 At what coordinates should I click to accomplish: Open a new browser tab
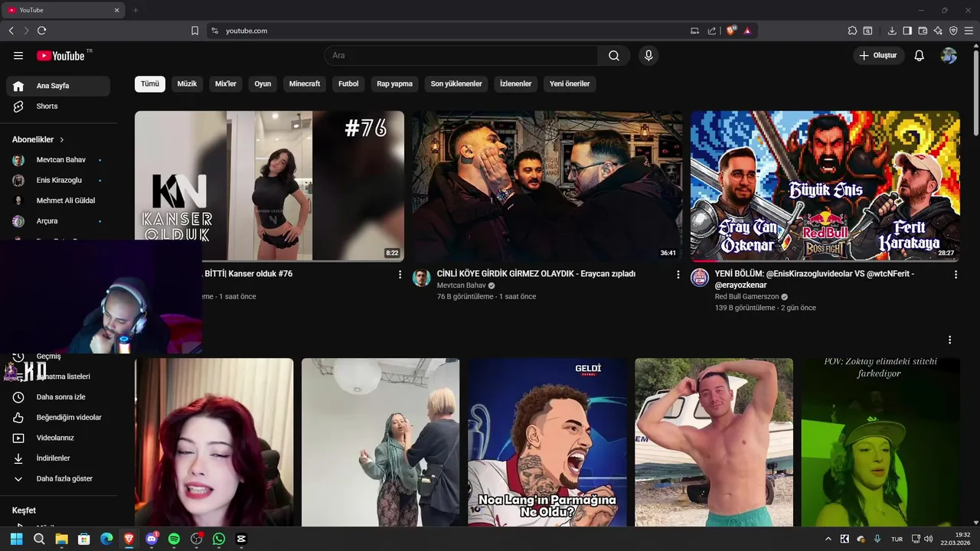tap(136, 10)
